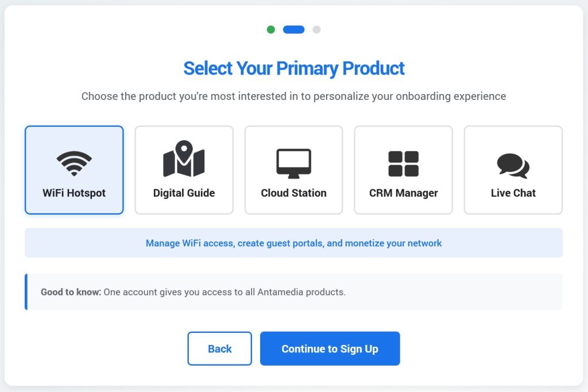Click the Live Chat bubbles icon

point(513,165)
